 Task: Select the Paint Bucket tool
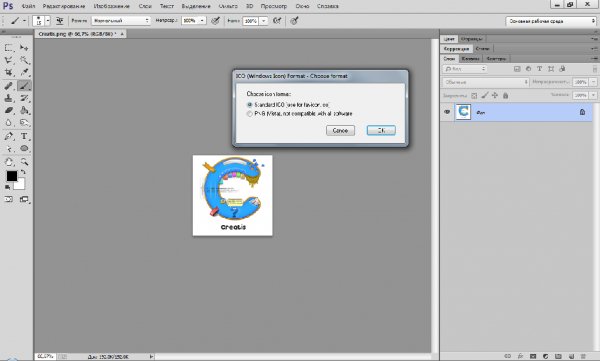24,110
